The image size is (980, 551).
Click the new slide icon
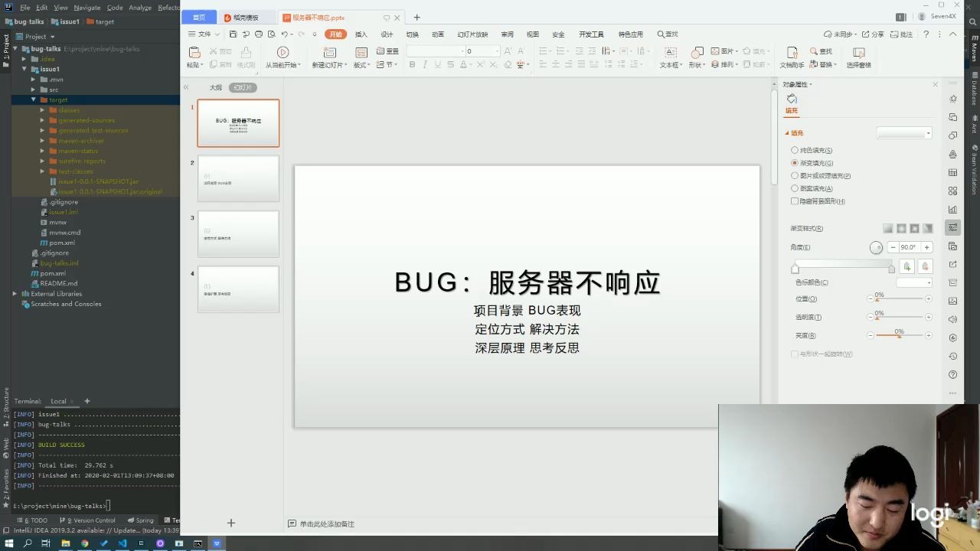point(329,52)
